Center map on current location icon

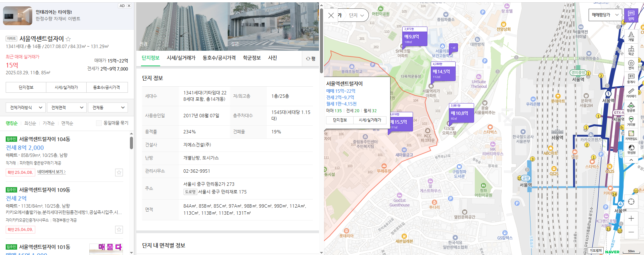pos(631,202)
